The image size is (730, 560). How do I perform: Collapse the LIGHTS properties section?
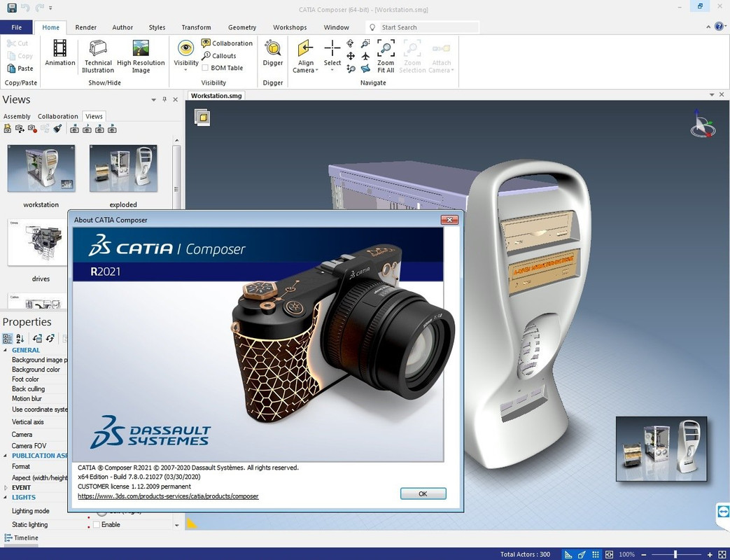coord(6,497)
